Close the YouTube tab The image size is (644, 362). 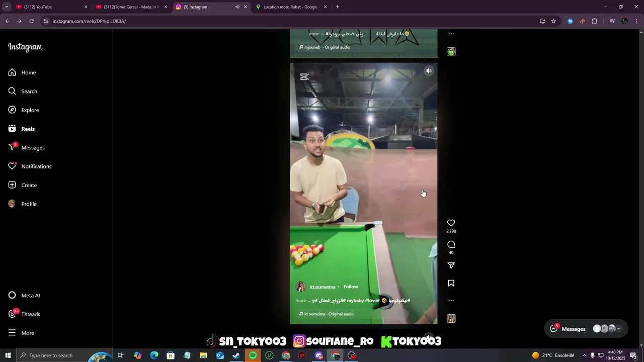(x=86, y=7)
